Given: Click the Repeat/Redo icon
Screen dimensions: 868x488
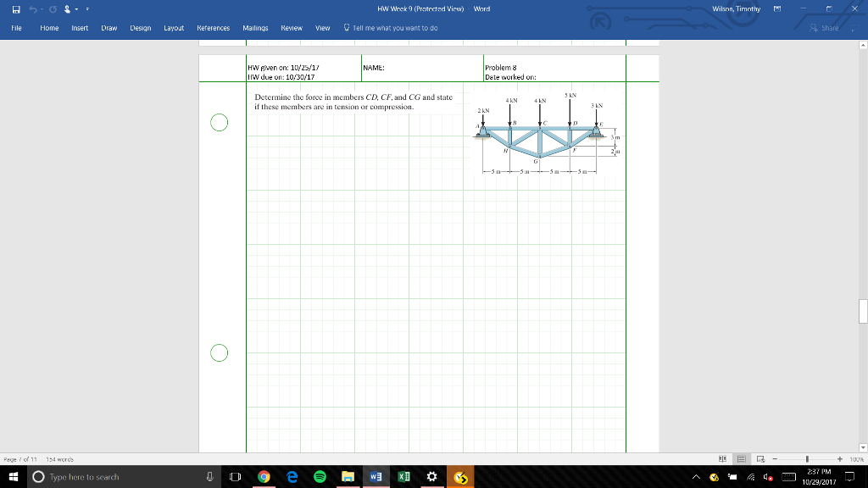Looking at the screenshot, I should 53,8.
